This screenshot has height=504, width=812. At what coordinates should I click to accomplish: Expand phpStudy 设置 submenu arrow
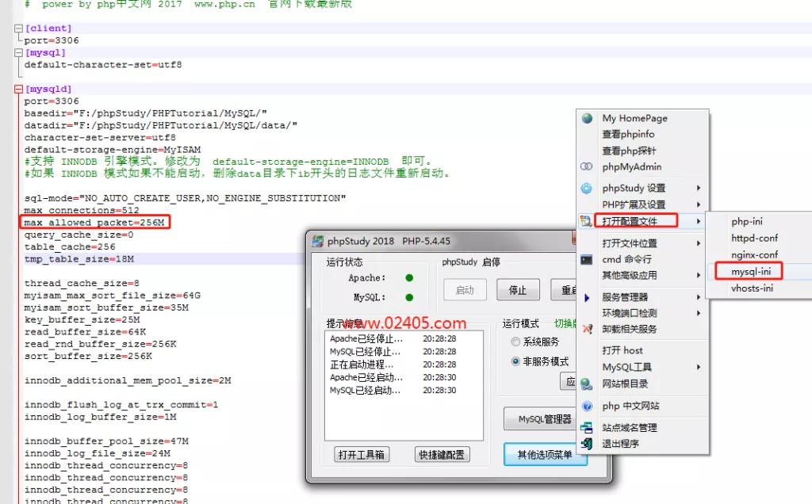699,188
